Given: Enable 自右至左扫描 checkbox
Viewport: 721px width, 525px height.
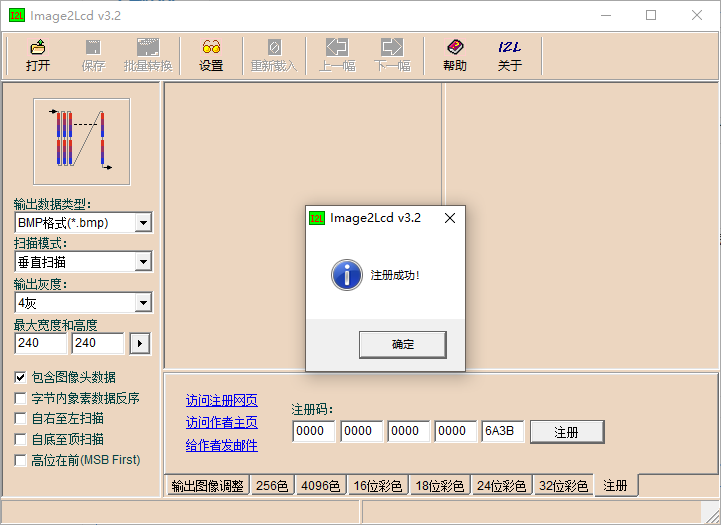Looking at the screenshot, I should click(20, 418).
